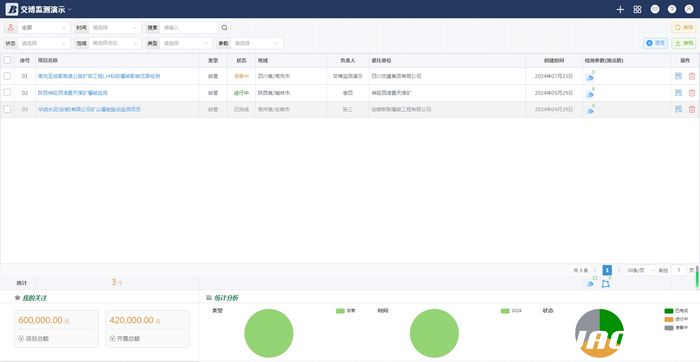This screenshot has width=700, height=362.
Task: Open the user profile avatar icon
Action: (x=689, y=9)
